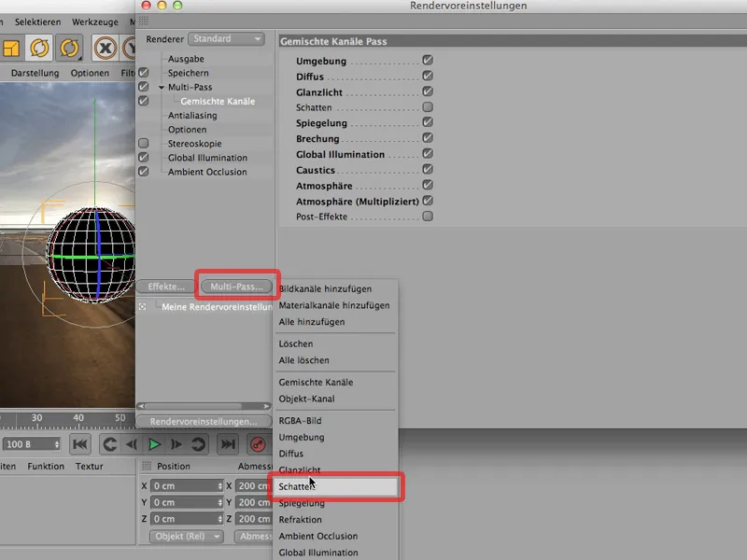Screen dimensions: 747x560
Task: Uncheck the Atmosphäre channel checkbox
Action: pos(428,185)
